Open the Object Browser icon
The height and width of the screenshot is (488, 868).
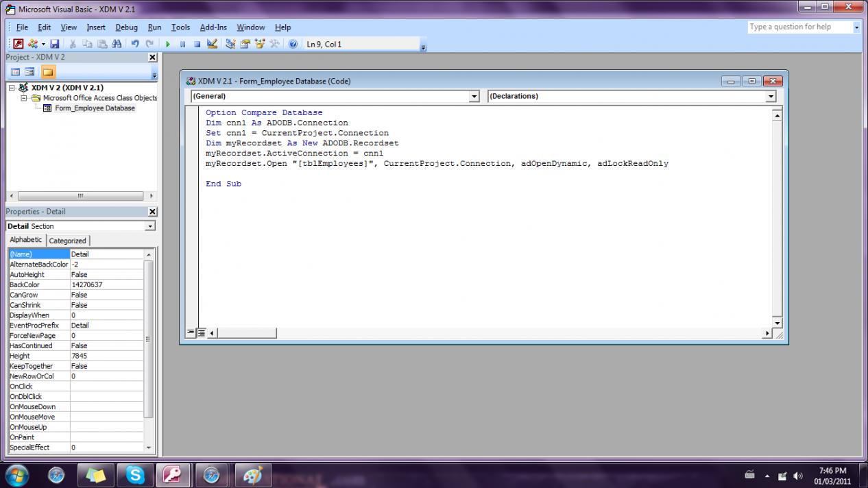click(x=260, y=44)
